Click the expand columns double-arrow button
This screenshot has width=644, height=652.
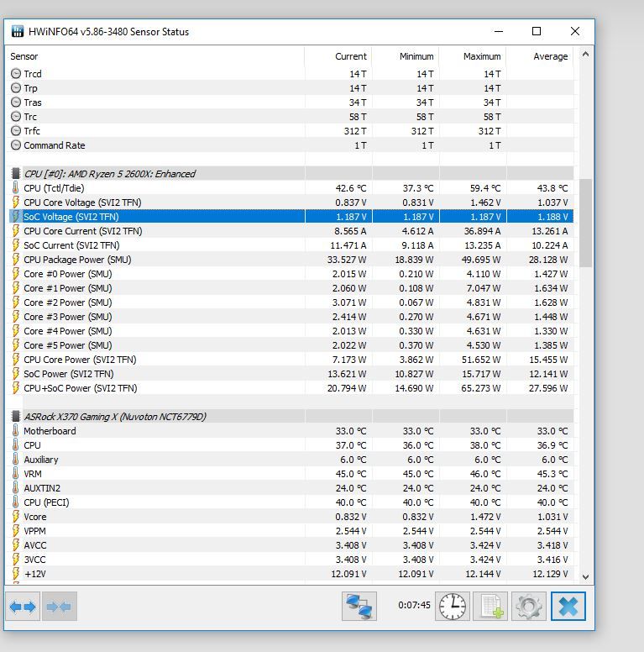pyautogui.click(x=23, y=607)
